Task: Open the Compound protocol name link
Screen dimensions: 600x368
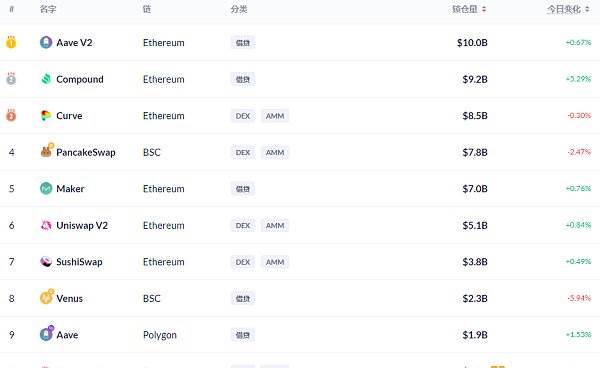Action: 80,79
